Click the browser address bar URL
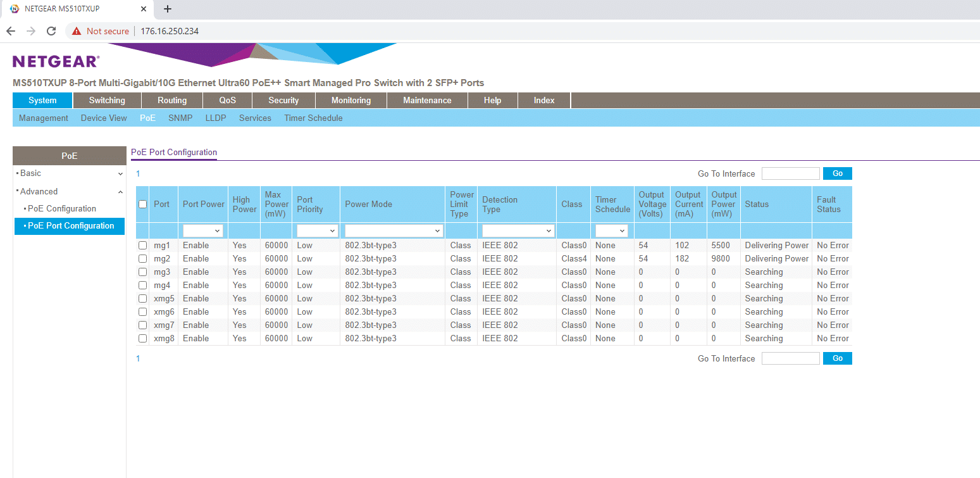 (170, 31)
